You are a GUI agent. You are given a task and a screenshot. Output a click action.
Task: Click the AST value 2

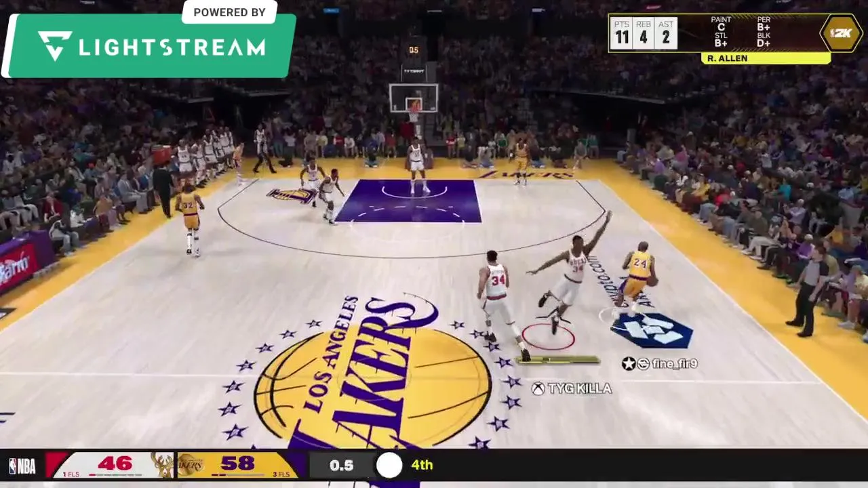click(x=666, y=37)
